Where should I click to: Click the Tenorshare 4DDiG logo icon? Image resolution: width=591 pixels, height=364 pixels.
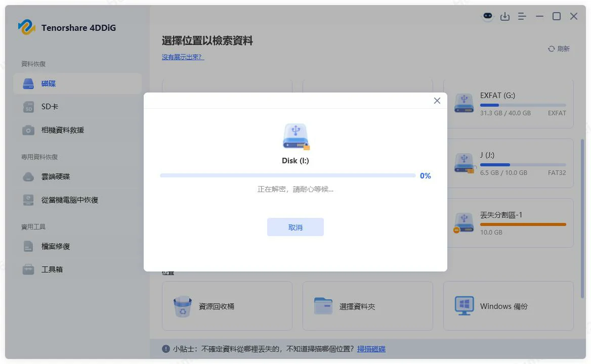coord(27,27)
